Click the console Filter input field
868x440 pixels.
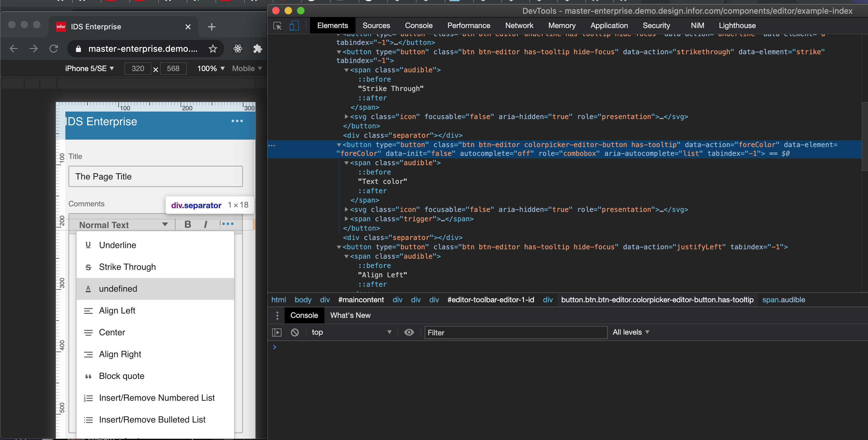coord(516,332)
